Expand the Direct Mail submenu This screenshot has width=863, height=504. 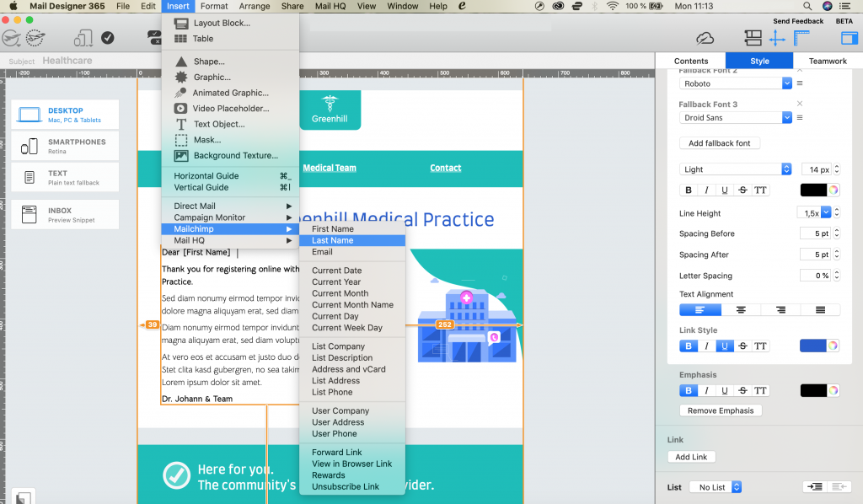(x=230, y=206)
